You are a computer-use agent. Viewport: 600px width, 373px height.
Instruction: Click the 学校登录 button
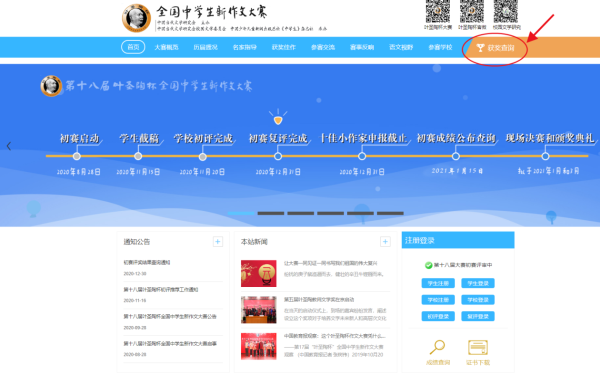tap(478, 300)
